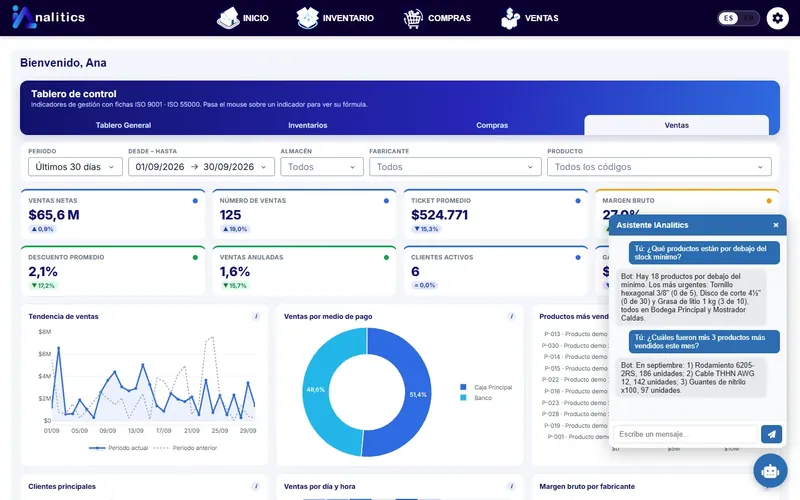Click the Ventas Anuladas green indicator dot
The image size is (800, 500).
386,258
